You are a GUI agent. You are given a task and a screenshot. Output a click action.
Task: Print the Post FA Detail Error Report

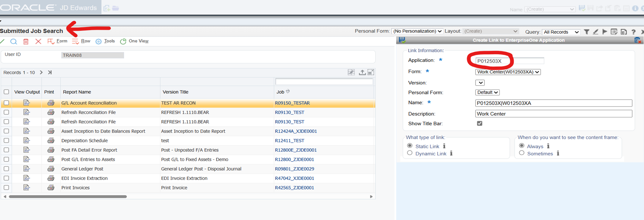[51, 150]
